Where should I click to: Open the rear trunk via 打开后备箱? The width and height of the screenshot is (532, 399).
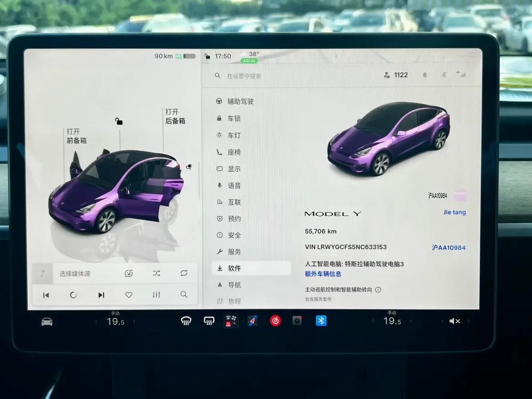[175, 116]
